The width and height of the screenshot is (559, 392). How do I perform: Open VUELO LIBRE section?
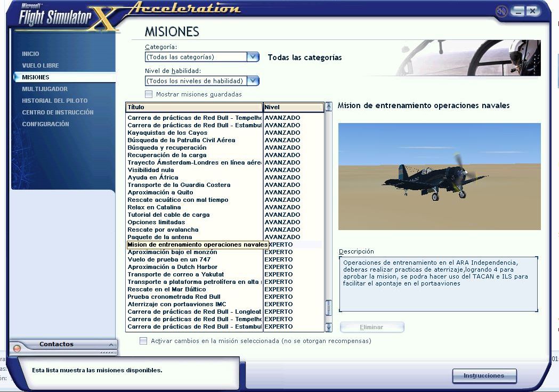[40, 66]
